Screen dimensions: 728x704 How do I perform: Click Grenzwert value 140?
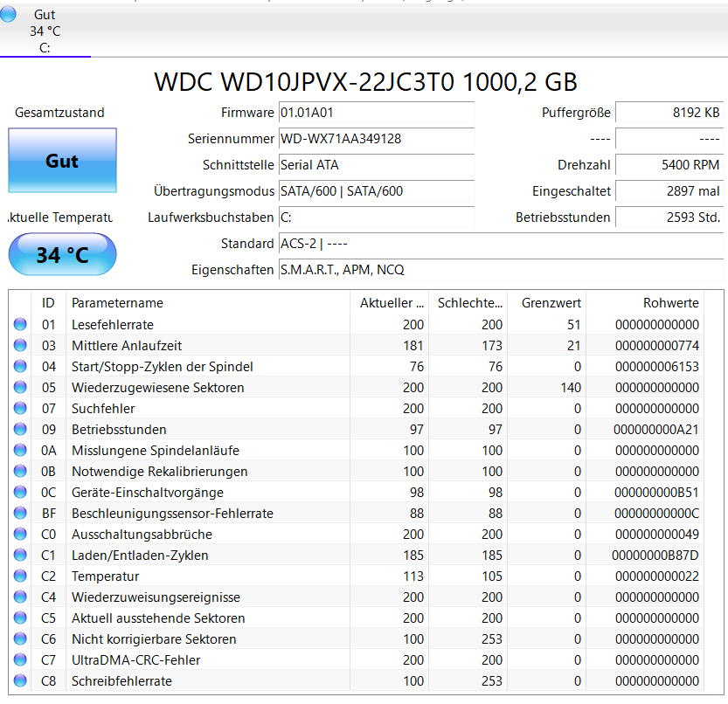pos(571,388)
